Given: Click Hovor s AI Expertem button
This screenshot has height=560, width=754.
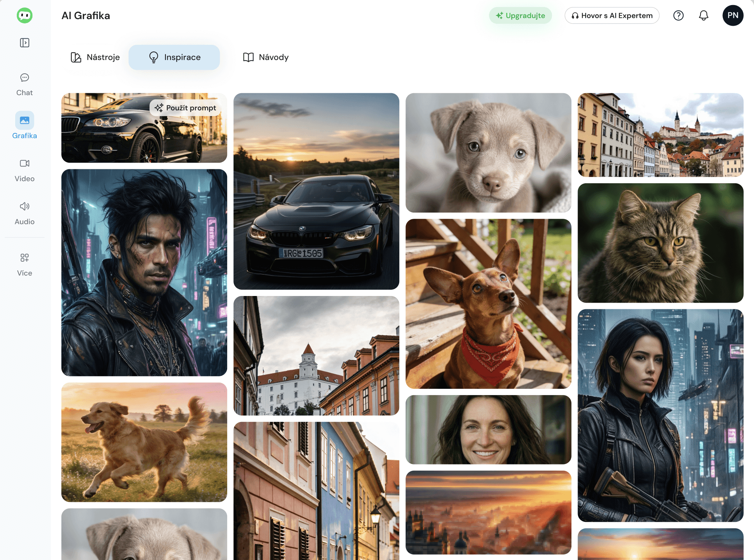Looking at the screenshot, I should 612,16.
